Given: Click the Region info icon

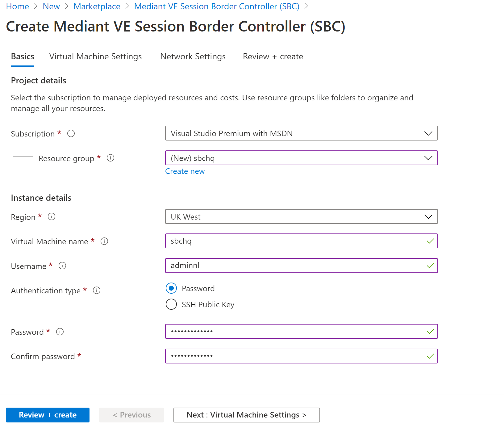Looking at the screenshot, I should [52, 217].
